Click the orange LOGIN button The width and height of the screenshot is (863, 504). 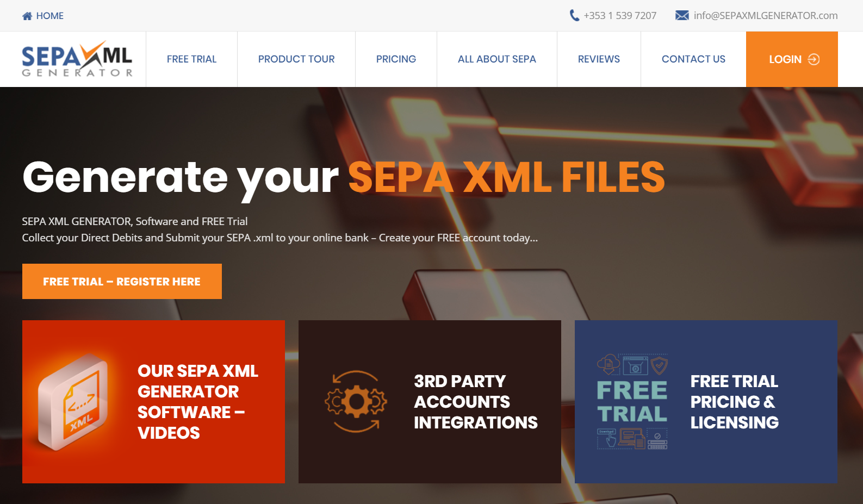(x=792, y=59)
